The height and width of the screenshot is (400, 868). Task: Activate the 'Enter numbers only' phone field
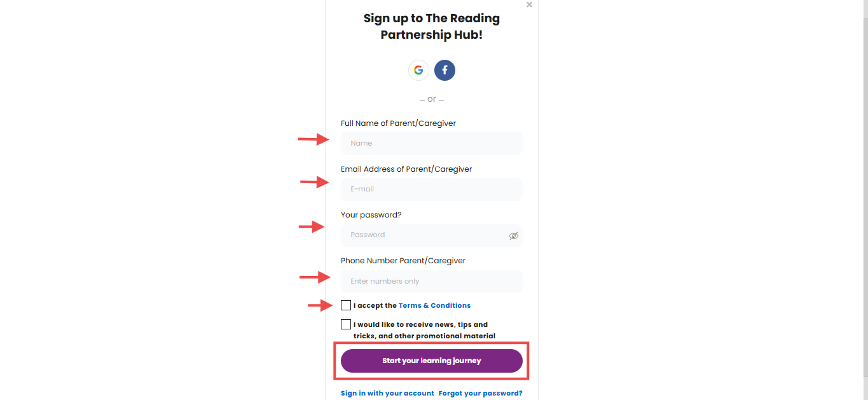pyautogui.click(x=432, y=281)
